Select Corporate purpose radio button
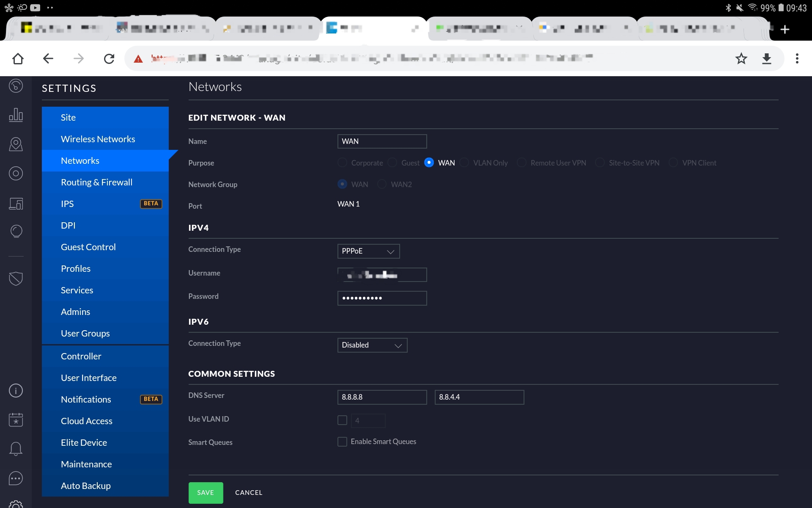 [342, 163]
